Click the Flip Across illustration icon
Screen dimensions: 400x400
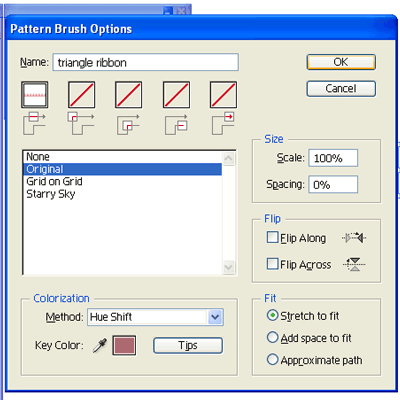(x=354, y=264)
